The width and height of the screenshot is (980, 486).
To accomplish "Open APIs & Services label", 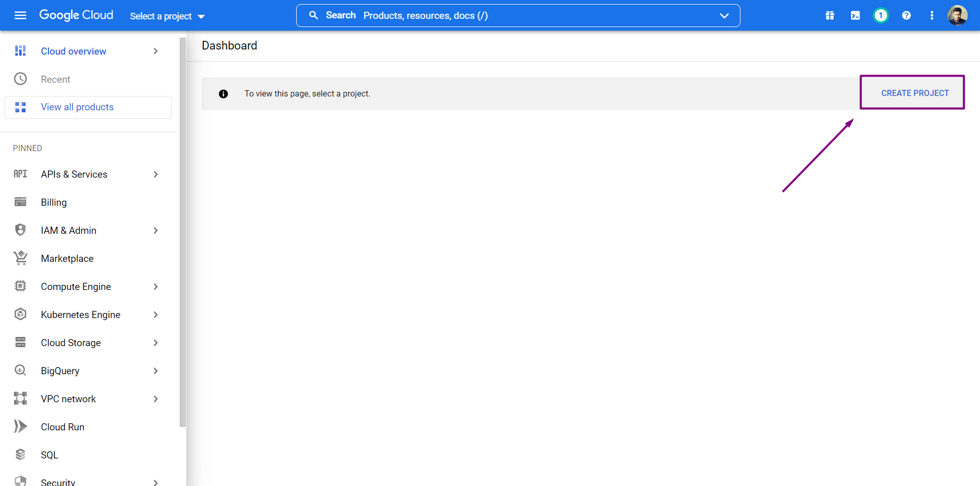I will (x=74, y=174).
